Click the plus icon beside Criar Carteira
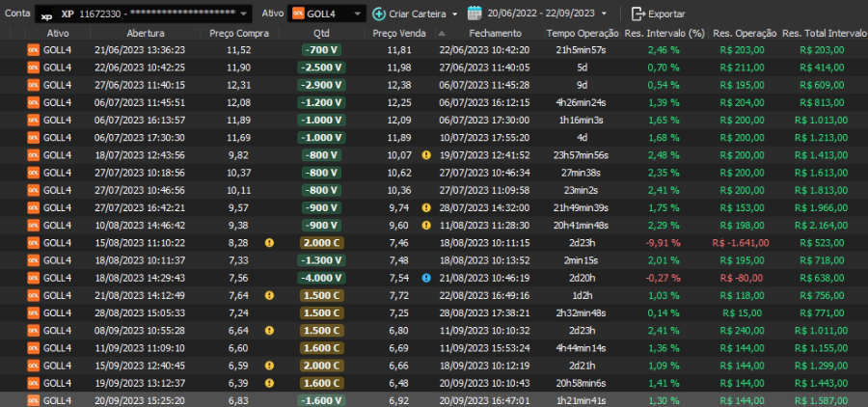Screen dimensions: 868x407 point(378,14)
